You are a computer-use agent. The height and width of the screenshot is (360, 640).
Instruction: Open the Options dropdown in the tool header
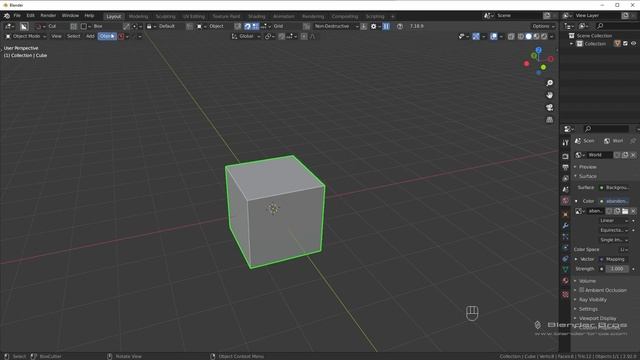[x=543, y=26]
